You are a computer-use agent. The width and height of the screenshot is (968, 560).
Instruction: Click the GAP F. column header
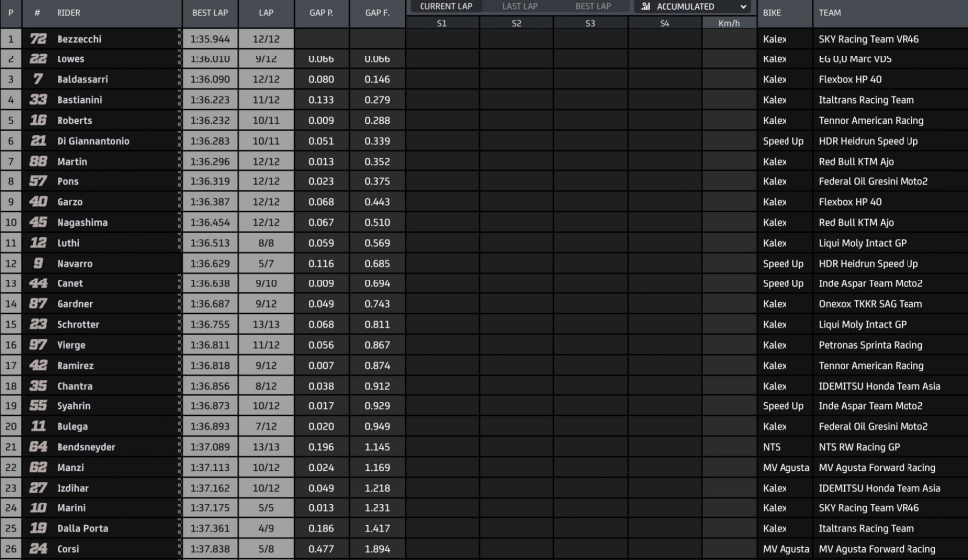pyautogui.click(x=377, y=12)
